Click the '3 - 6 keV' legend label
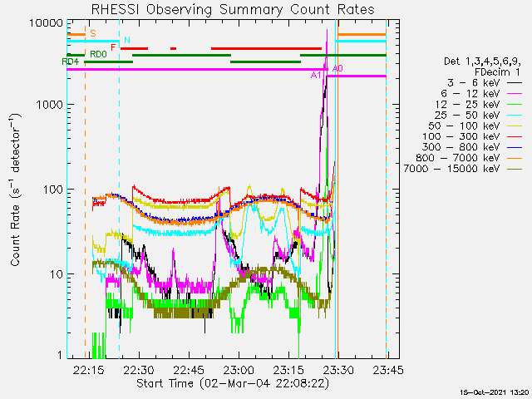The image size is (532, 399). (x=473, y=83)
